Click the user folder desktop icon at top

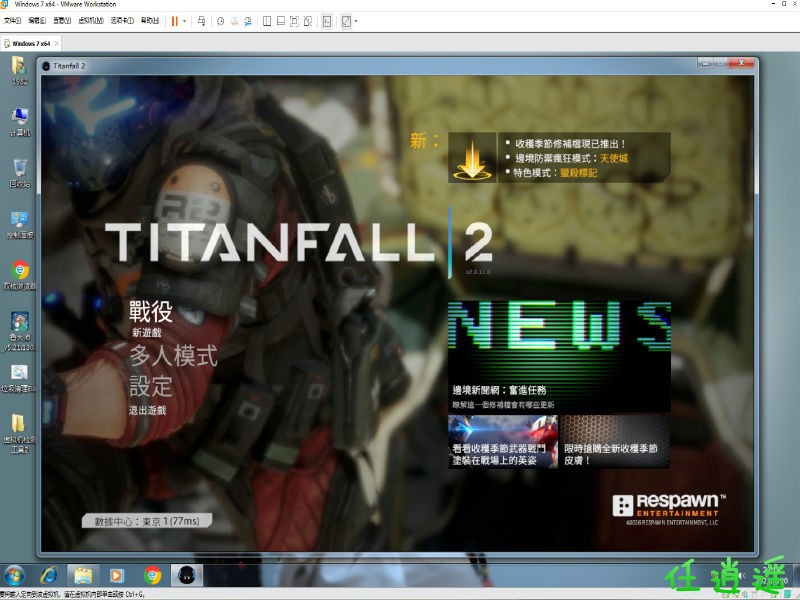pos(19,70)
